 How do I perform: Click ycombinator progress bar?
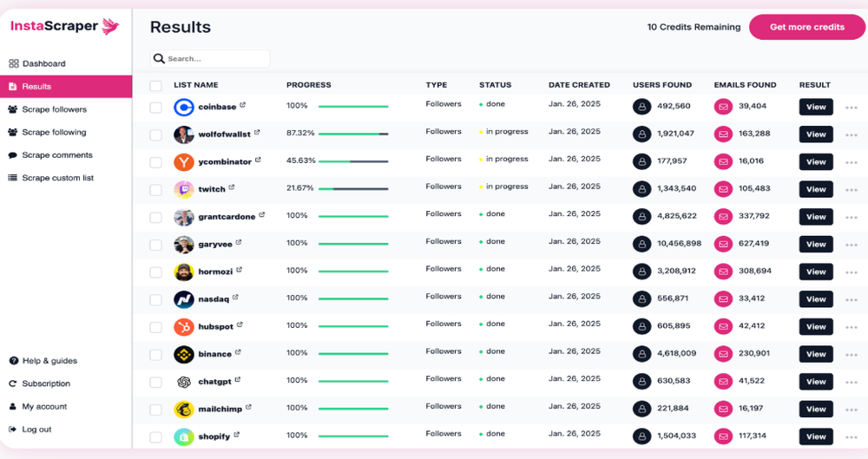[353, 161]
